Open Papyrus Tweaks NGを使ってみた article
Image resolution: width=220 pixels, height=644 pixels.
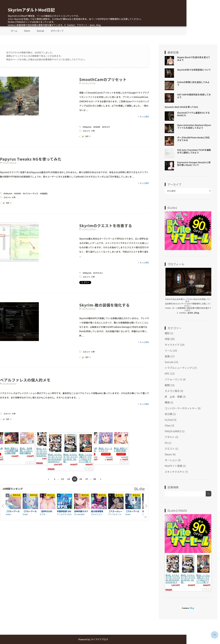click(31, 159)
